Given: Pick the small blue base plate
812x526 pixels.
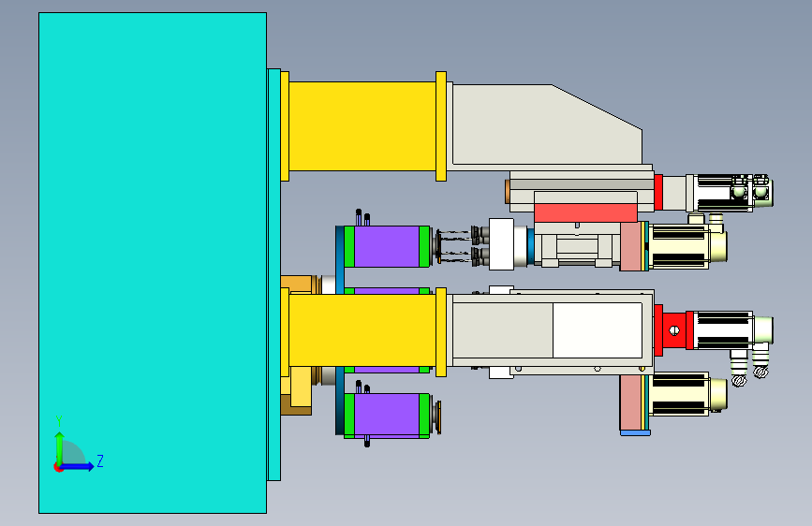Looking at the screenshot, I should pos(635,432).
